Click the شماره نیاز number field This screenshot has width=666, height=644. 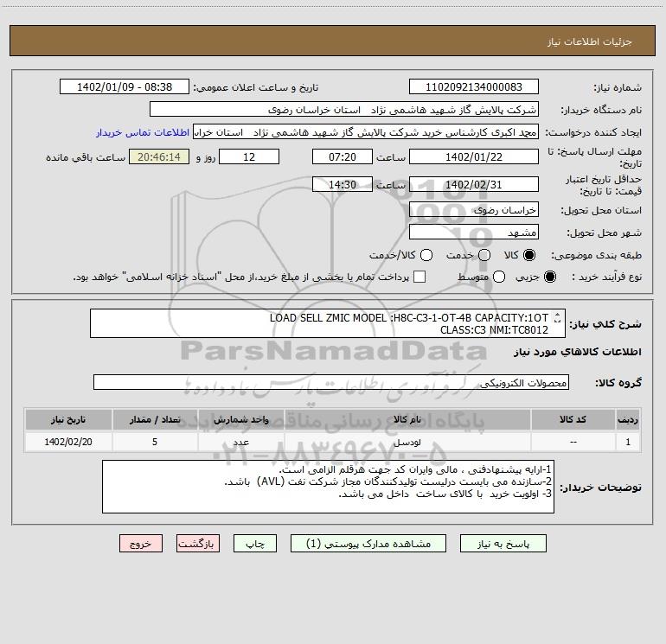[x=473, y=87]
